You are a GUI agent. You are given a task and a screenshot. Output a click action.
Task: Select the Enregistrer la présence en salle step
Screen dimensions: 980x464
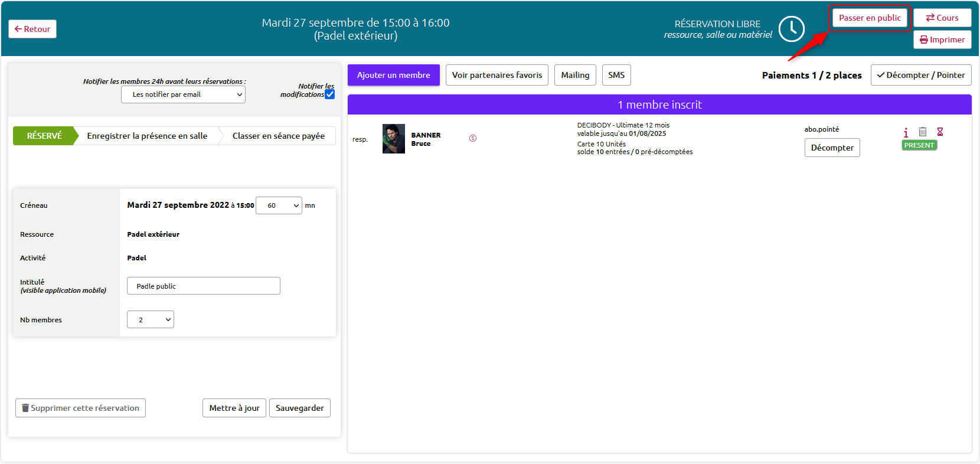tap(147, 136)
